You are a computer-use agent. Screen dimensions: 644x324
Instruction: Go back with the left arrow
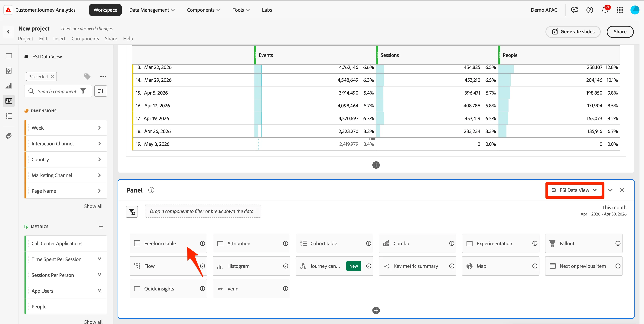point(8,32)
